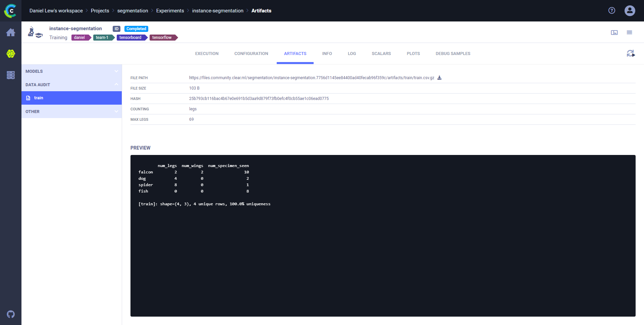Screen dimensions: 644x325
Task: Open Projects via the brain icon
Action: (x=11, y=54)
